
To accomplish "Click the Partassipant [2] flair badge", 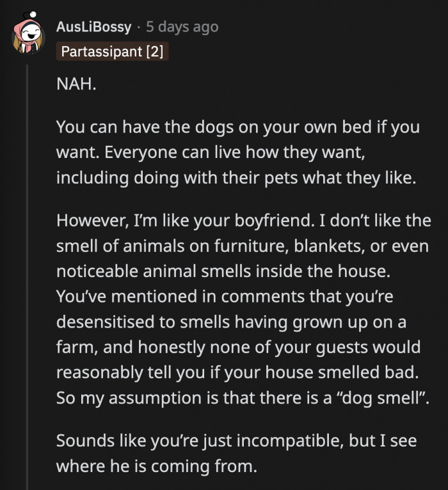I will pyautogui.click(x=112, y=51).
